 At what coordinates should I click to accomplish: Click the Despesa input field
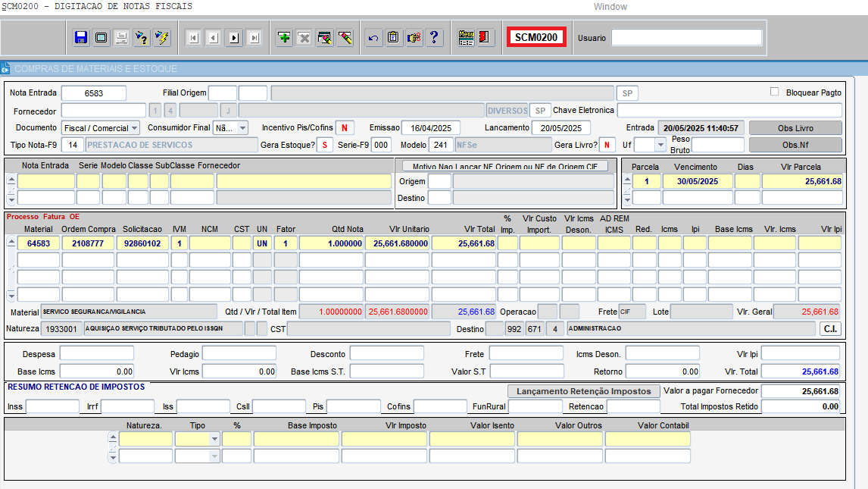[x=97, y=353]
